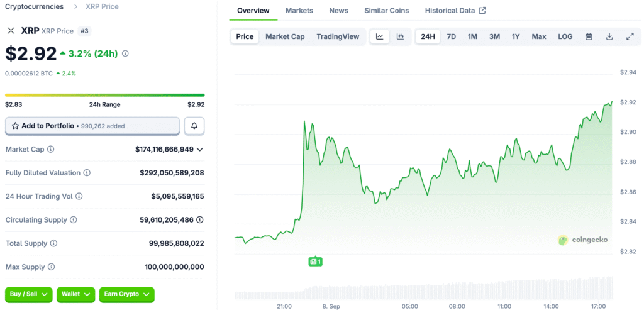Go to Cryptocurrencies breadcrumb
This screenshot has width=644, height=310.
tap(34, 6)
